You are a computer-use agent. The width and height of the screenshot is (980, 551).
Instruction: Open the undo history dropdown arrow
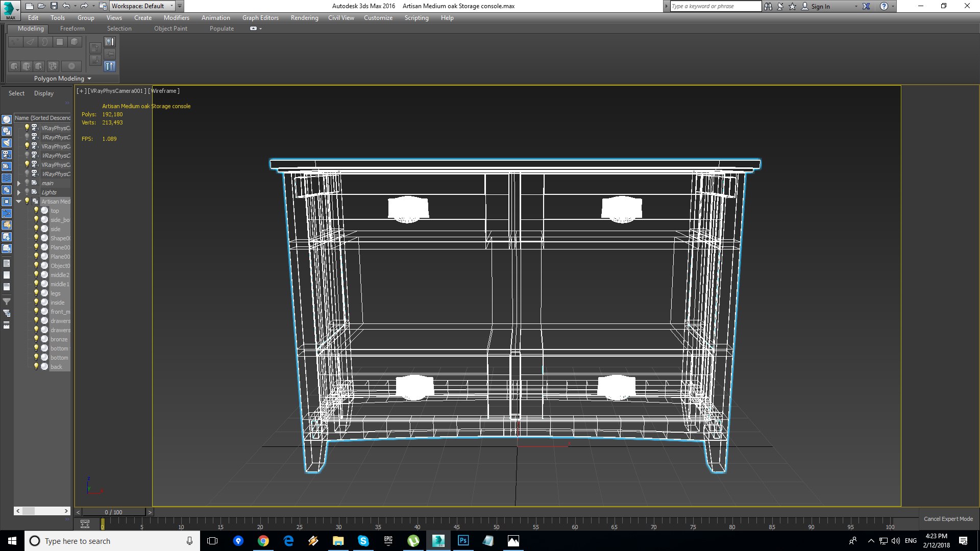click(x=75, y=6)
